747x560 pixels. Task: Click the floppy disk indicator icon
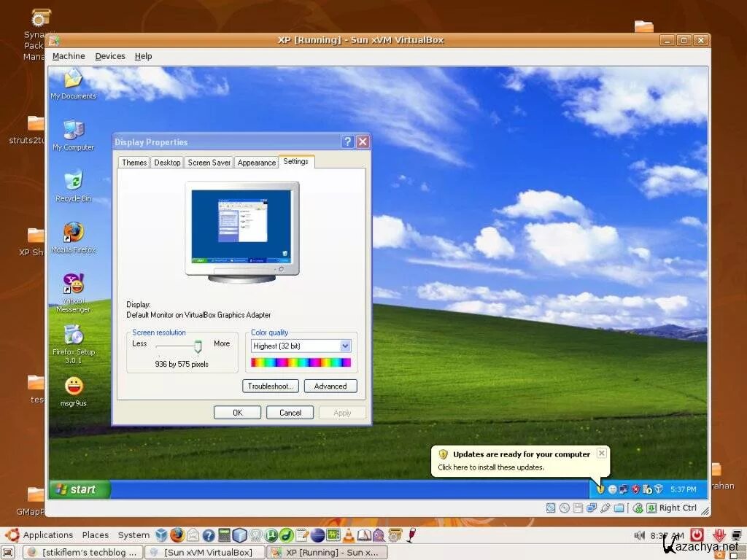click(x=578, y=508)
